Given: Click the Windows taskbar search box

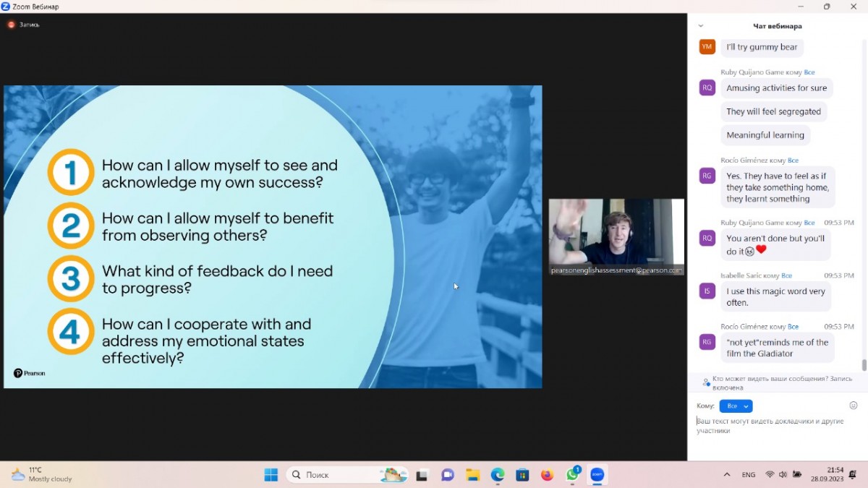Looking at the screenshot, I should (333, 475).
